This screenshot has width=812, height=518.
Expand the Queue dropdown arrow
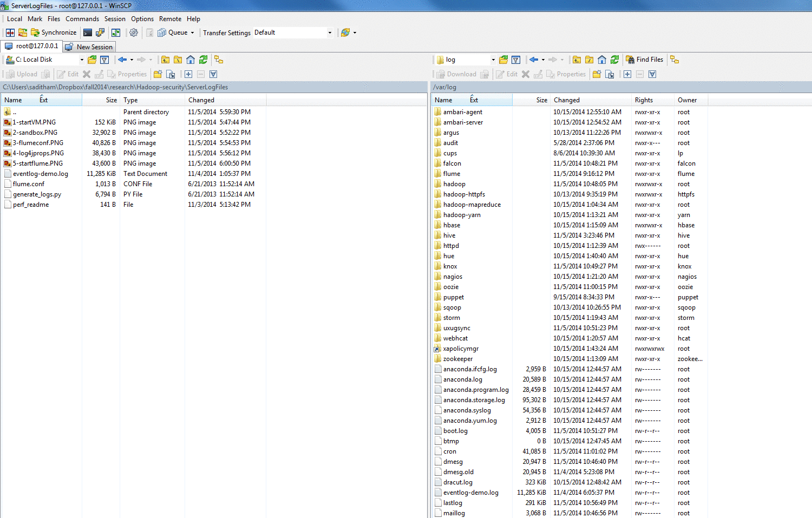192,32
